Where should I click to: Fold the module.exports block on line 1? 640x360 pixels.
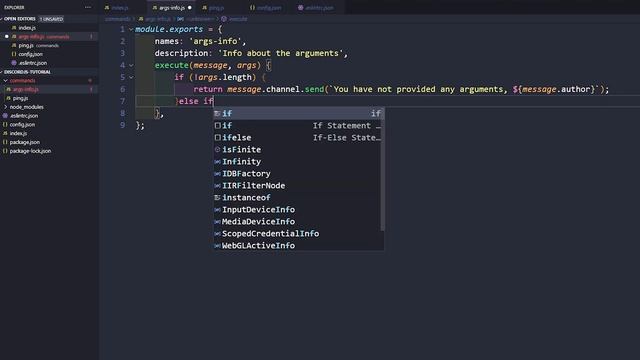click(131, 29)
